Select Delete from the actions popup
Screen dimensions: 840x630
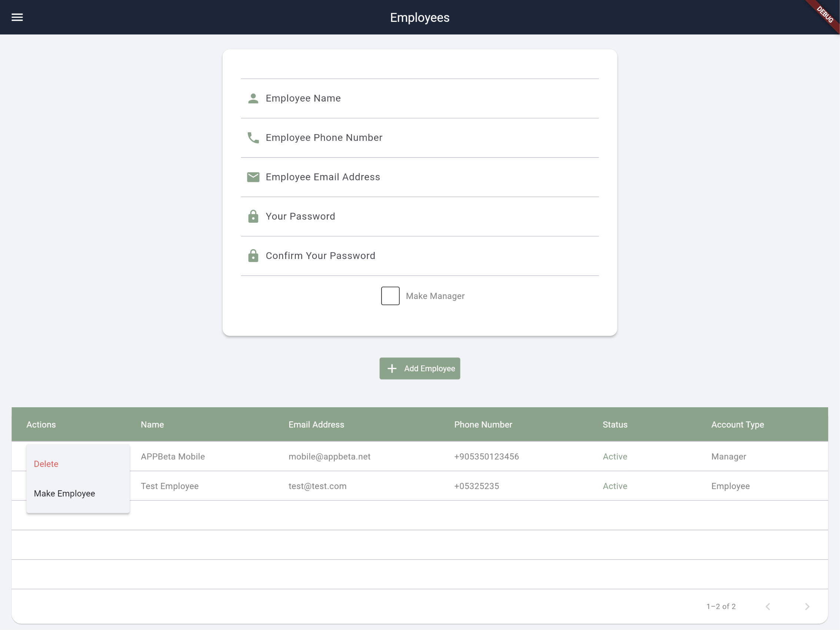[46, 464]
